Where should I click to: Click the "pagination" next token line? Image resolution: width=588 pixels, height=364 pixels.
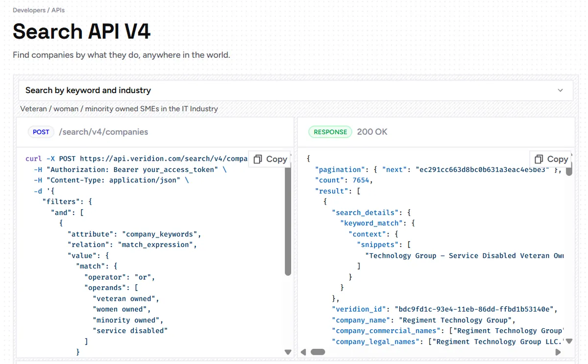coord(439,170)
